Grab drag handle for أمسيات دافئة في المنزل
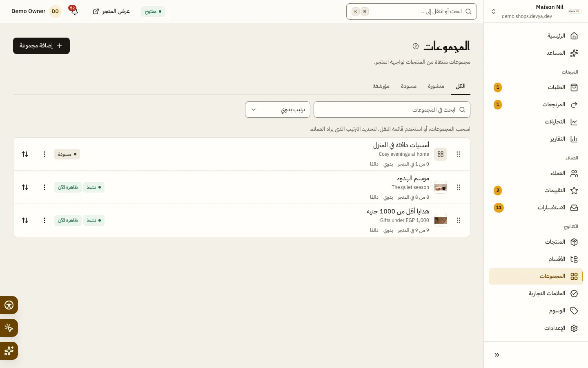Screen dimensions: 588x368 click(x=459, y=154)
